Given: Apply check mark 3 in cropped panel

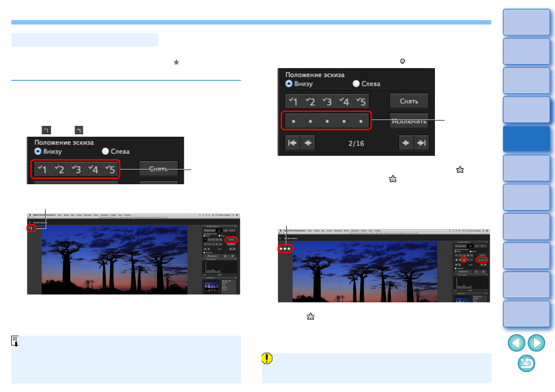Looking at the screenshot, I should 76,170.
